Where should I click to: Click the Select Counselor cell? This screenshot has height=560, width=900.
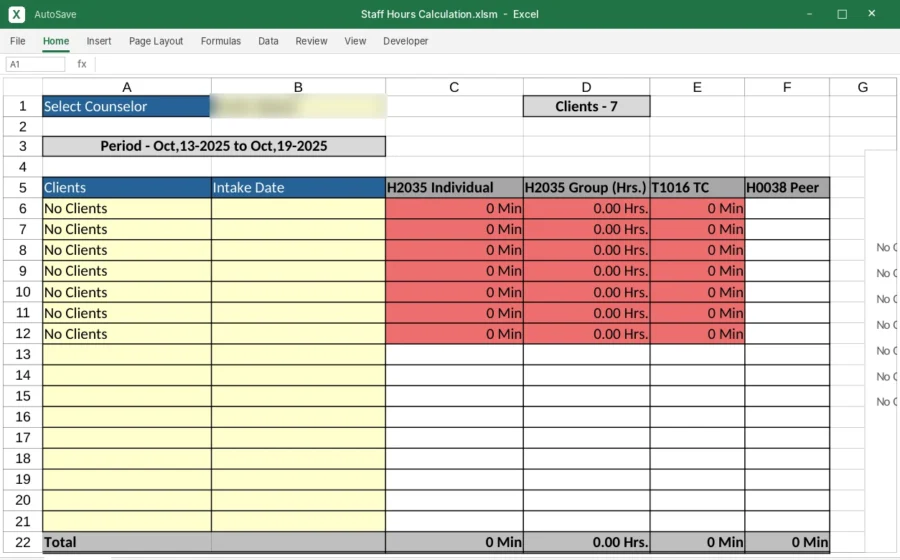[x=126, y=106]
